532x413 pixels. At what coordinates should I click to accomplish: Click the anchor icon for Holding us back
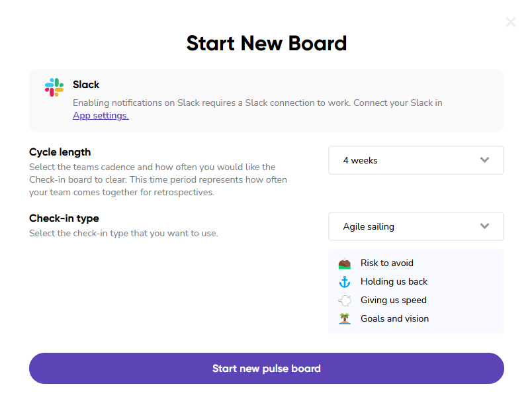coord(344,282)
